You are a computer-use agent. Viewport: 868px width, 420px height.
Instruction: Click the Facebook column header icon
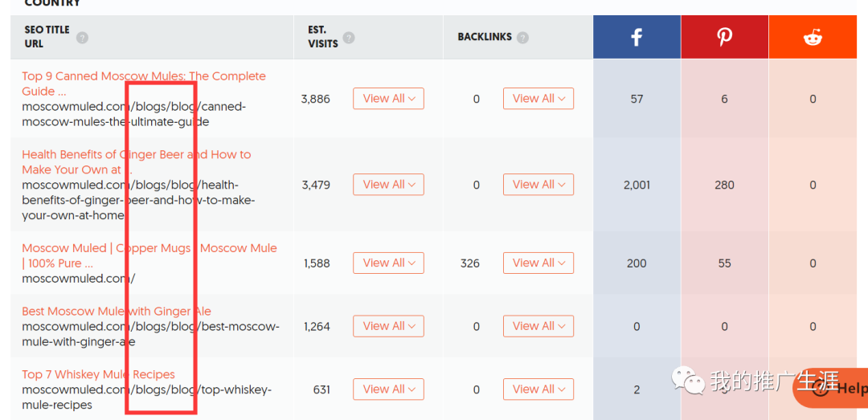[637, 38]
